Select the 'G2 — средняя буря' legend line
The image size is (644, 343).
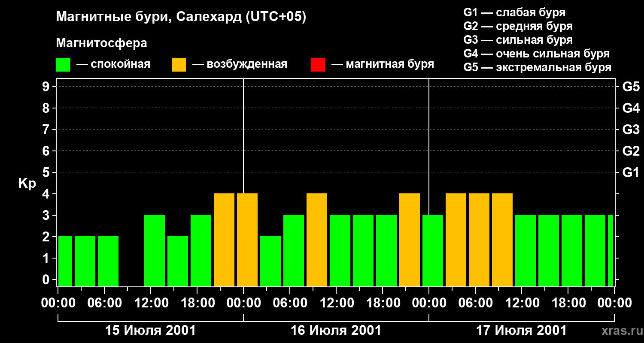pos(518,26)
